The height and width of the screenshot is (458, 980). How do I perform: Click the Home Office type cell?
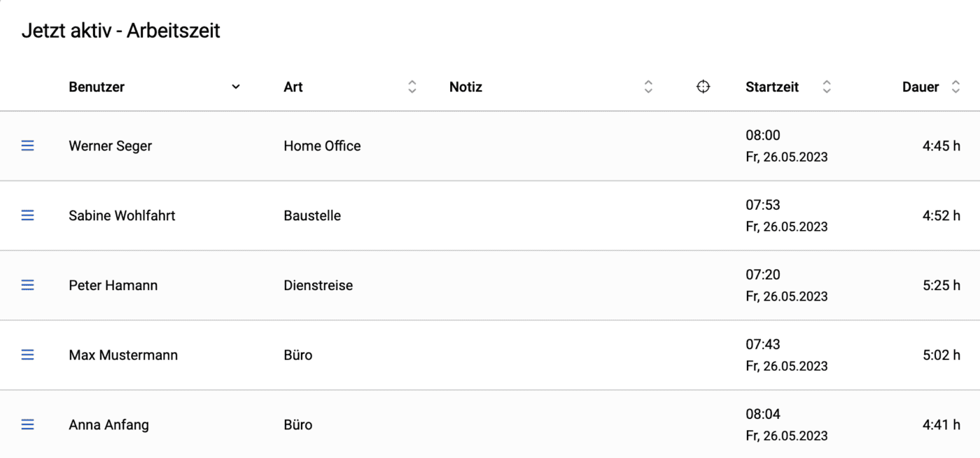point(322,146)
